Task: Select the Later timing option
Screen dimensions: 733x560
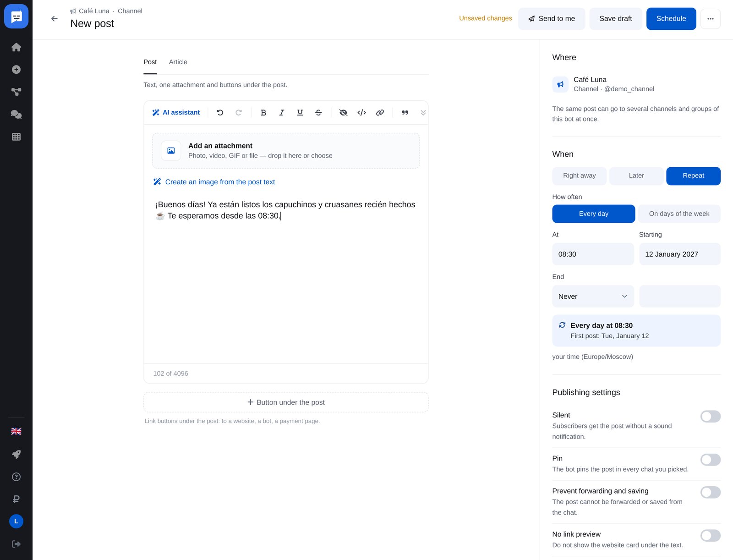Action: point(636,176)
